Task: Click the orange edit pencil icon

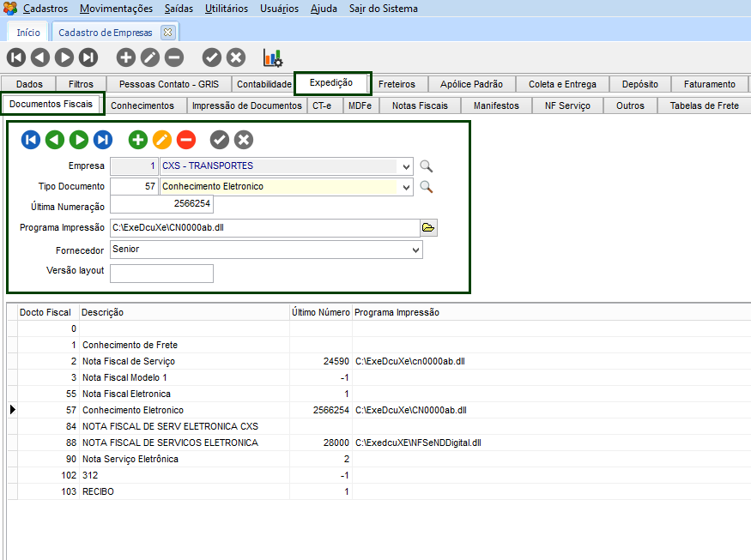Action: pyautogui.click(x=162, y=140)
